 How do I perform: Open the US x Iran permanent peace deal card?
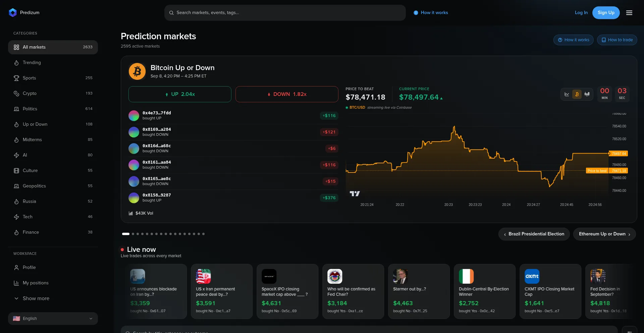(x=222, y=291)
